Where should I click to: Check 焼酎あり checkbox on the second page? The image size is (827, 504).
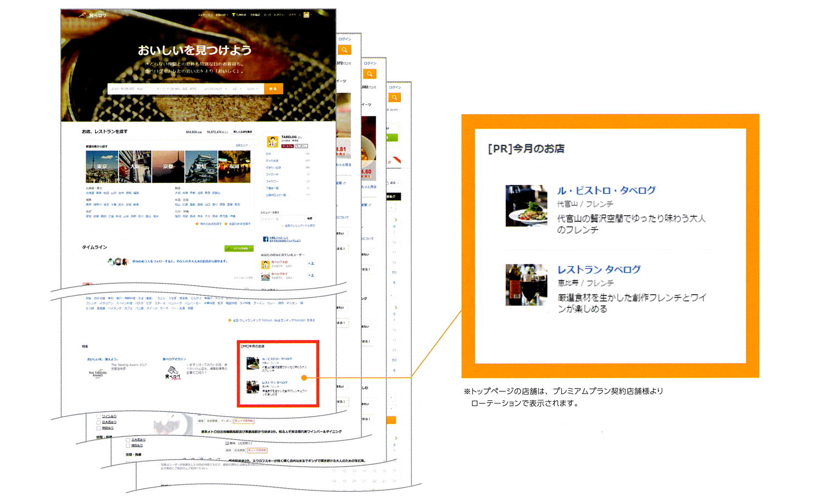pyautogui.click(x=98, y=428)
